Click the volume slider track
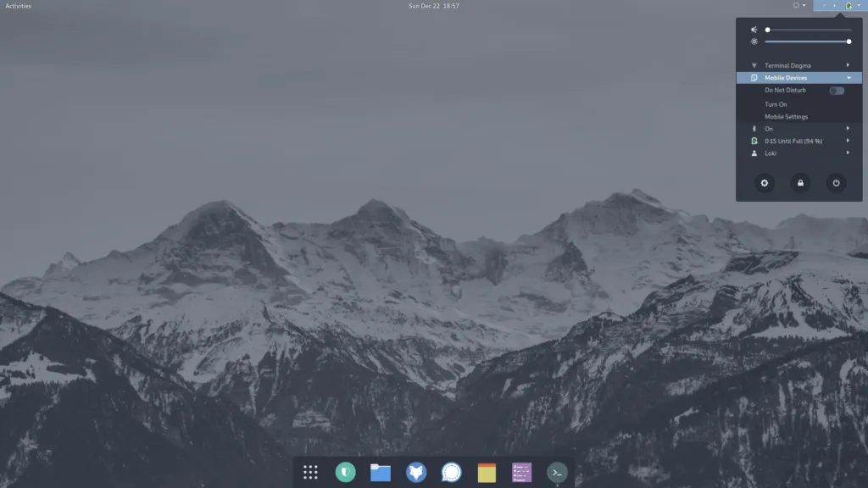This screenshot has height=488, width=868. tap(808, 30)
